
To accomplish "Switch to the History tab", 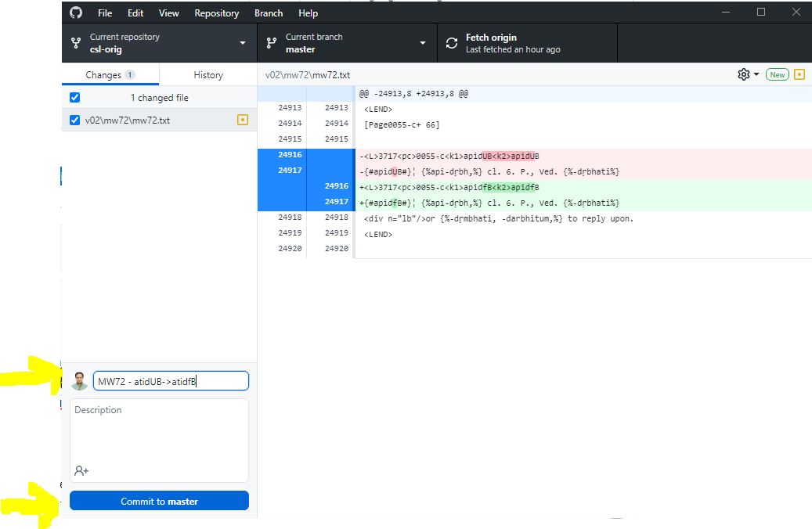I will coord(208,74).
